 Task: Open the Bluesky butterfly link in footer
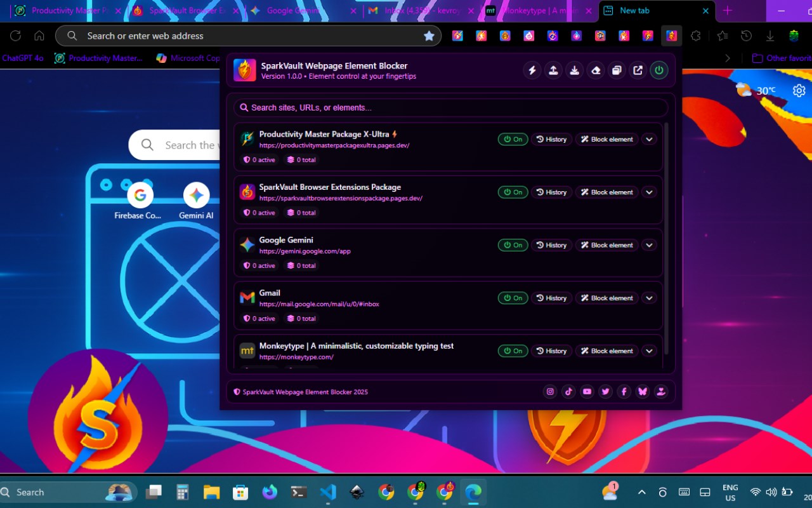(x=643, y=392)
